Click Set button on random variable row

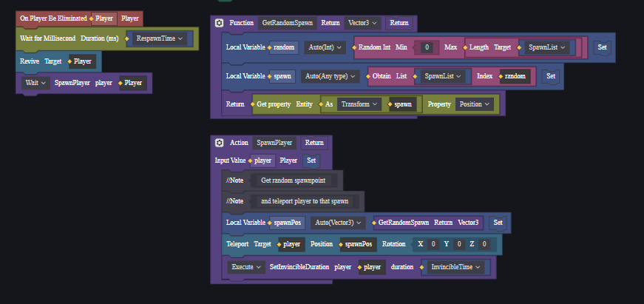[x=602, y=47]
